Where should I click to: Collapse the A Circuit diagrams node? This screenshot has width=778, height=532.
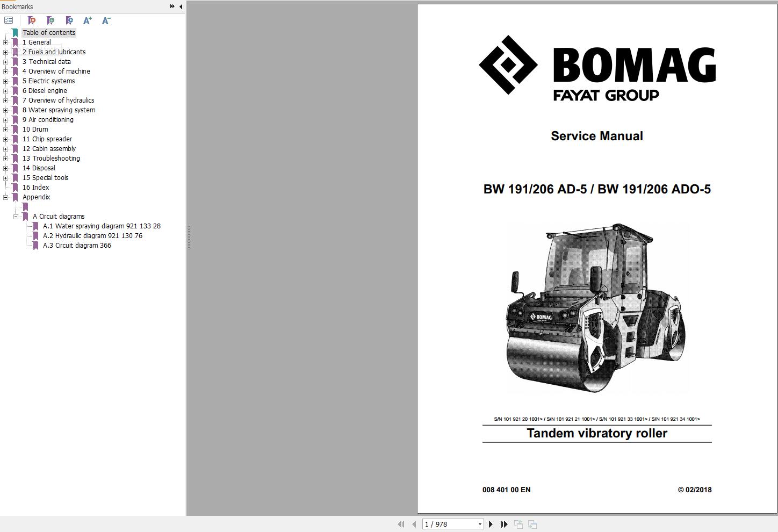pos(16,217)
